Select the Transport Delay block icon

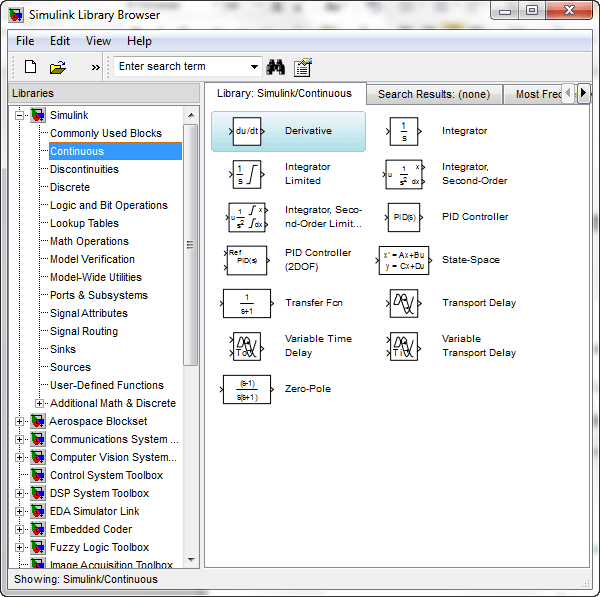404,303
